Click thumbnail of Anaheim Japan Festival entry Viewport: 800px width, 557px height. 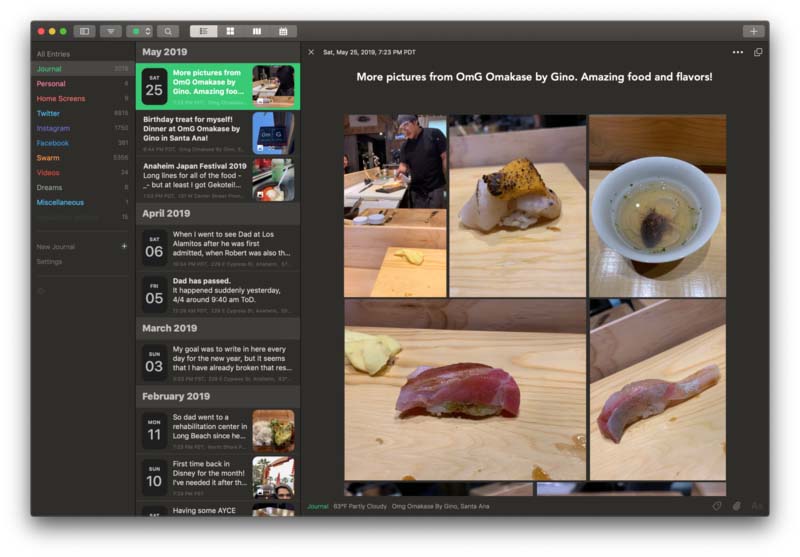click(273, 180)
